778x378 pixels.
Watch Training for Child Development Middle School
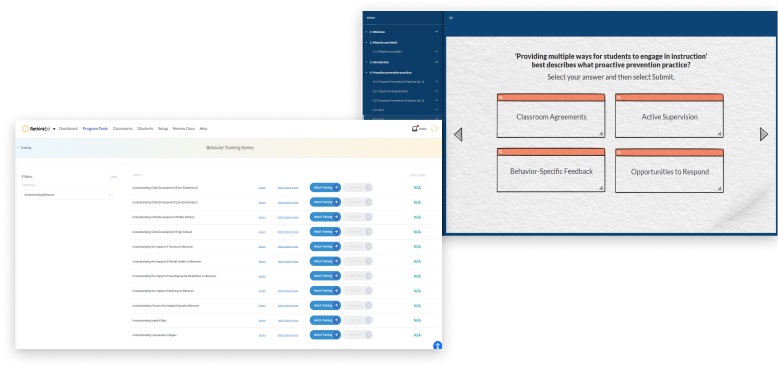point(325,217)
